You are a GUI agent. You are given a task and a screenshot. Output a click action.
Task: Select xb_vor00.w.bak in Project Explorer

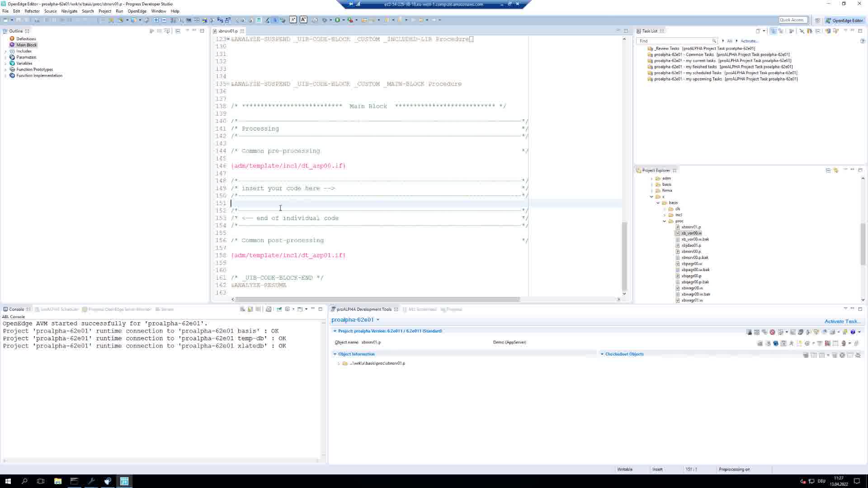(x=695, y=239)
